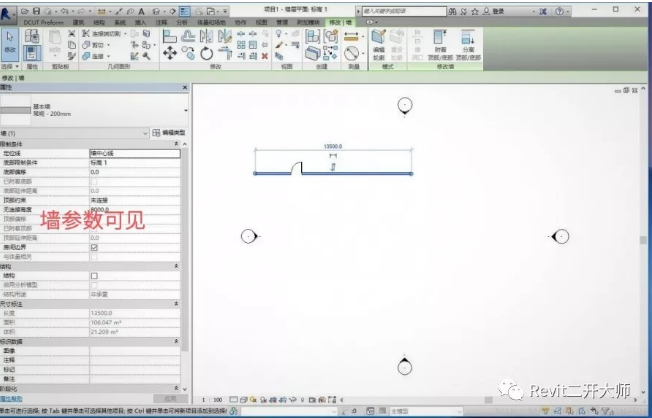
Task: Select Mirror - Draw Axis tool
Action: coord(225,36)
